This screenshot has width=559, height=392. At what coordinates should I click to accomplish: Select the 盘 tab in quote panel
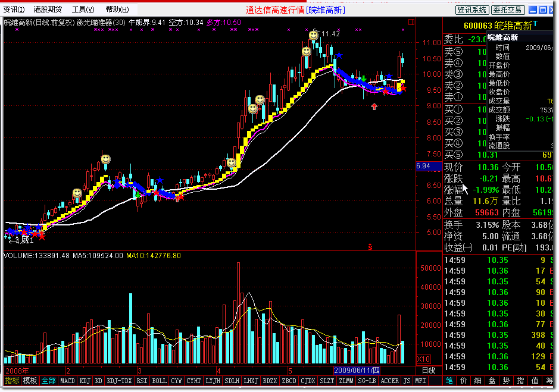coord(492,381)
